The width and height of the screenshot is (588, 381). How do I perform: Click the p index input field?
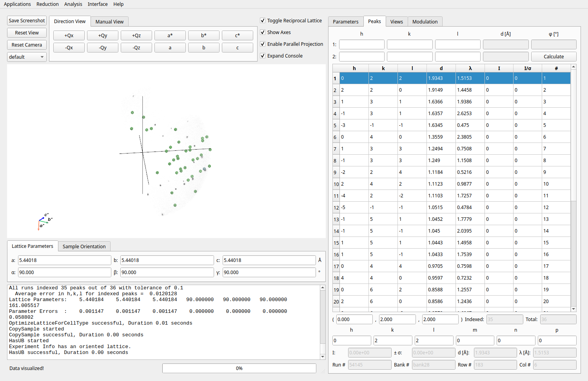click(x=557, y=341)
